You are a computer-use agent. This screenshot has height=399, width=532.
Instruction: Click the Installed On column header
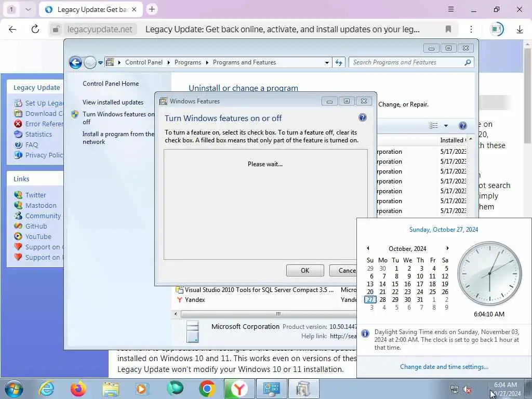coord(453,140)
